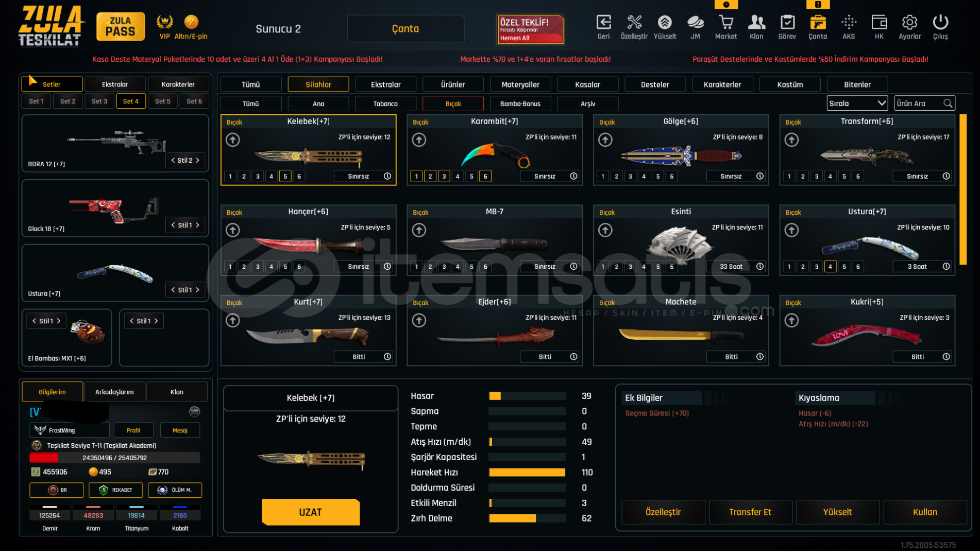
Task: Open the Özelleştir customize icon
Action: (634, 22)
